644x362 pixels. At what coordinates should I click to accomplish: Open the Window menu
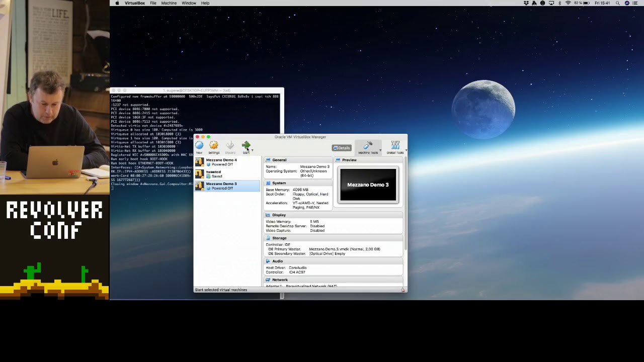[189, 3]
